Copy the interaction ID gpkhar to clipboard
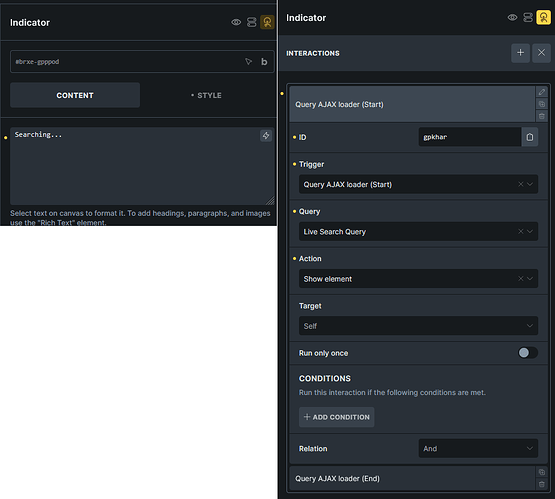The image size is (555, 499). coord(530,137)
